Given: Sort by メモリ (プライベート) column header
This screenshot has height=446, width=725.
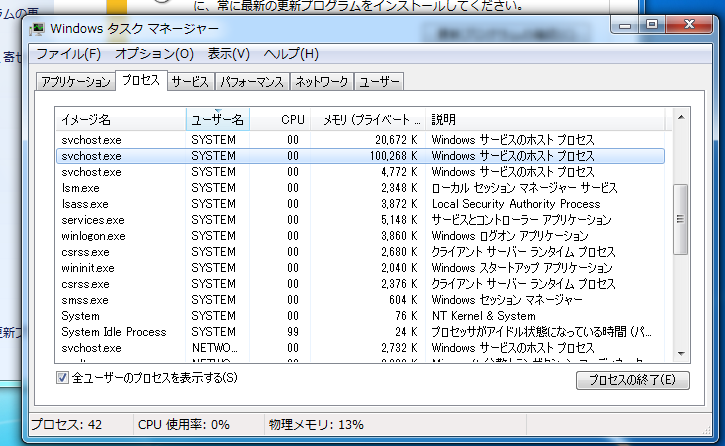Looking at the screenshot, I should [x=368, y=120].
